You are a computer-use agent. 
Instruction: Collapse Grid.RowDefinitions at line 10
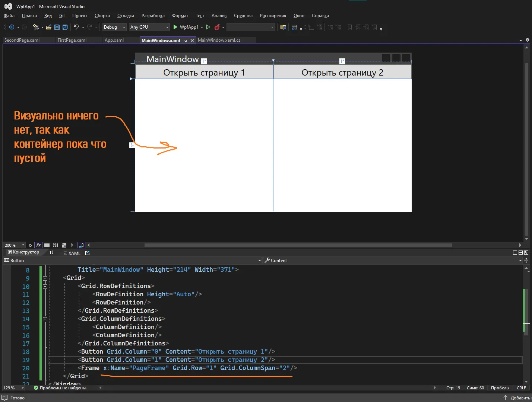(45, 286)
